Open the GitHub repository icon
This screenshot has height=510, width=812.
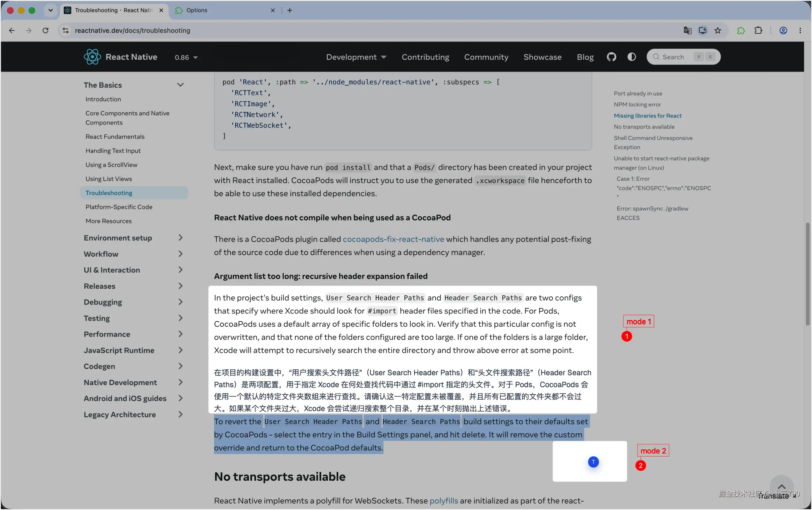pyautogui.click(x=611, y=57)
